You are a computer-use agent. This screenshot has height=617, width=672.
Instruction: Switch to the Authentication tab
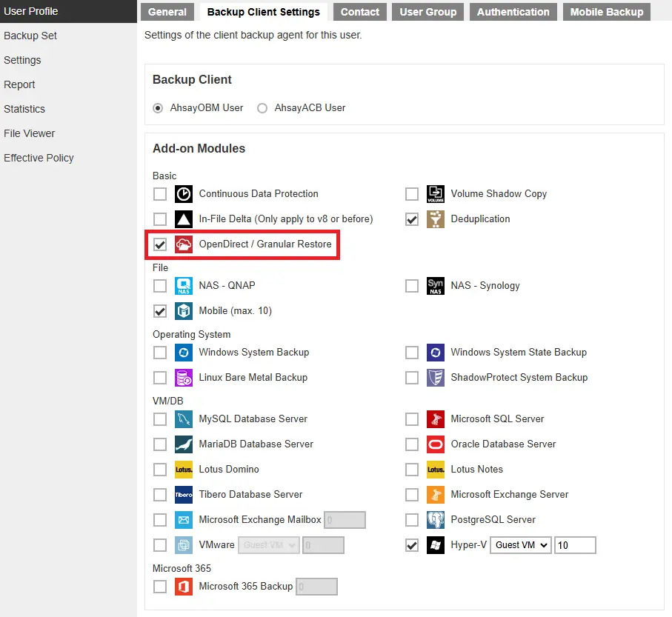pos(513,12)
